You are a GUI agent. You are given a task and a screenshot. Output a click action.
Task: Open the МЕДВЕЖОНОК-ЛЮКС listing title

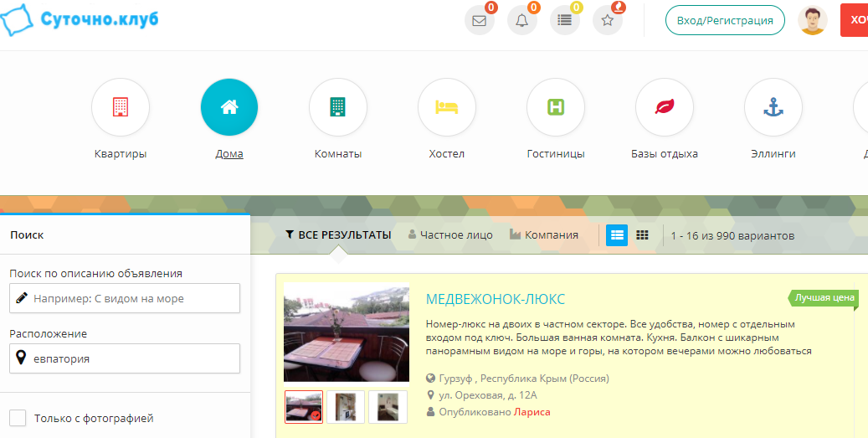pyautogui.click(x=495, y=300)
